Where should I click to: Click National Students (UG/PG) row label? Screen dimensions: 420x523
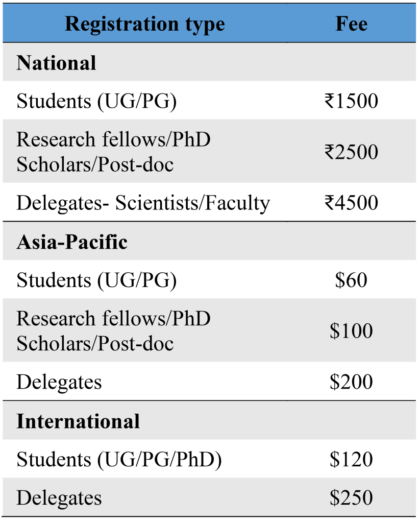[x=96, y=101]
